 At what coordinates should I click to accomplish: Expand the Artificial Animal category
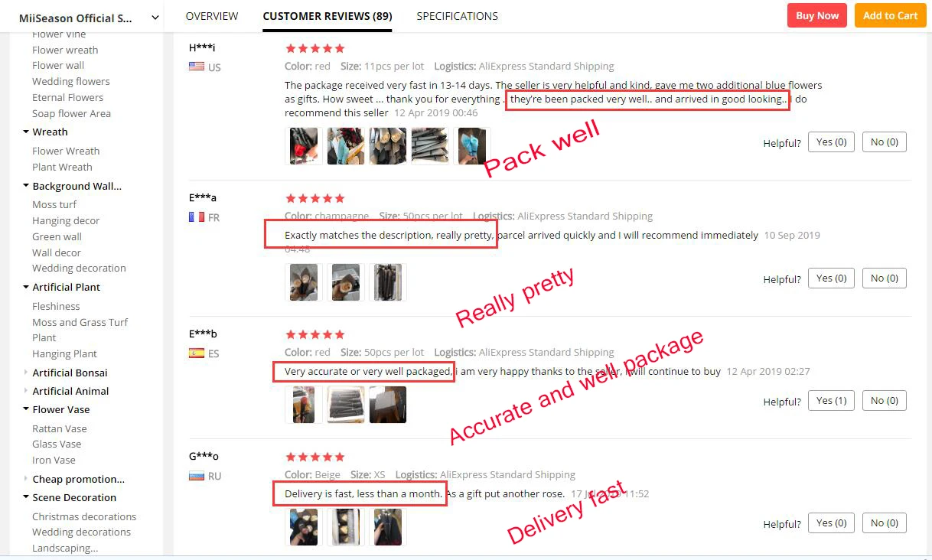coord(26,391)
